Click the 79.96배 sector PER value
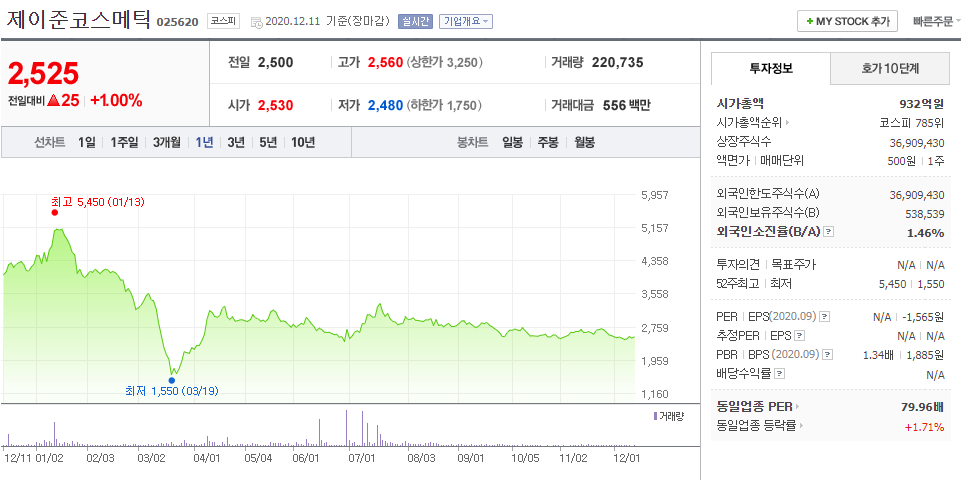Screen dimensions: 968x480 [923, 407]
